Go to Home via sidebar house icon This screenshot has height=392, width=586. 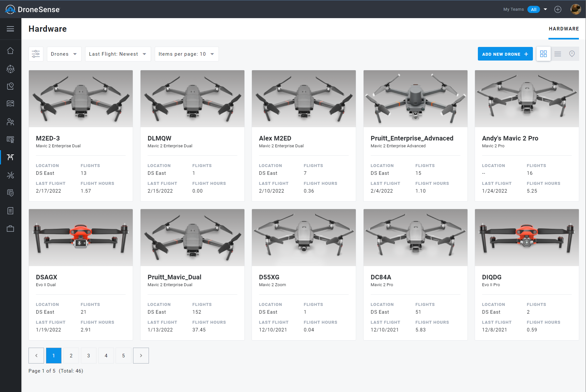coord(10,50)
